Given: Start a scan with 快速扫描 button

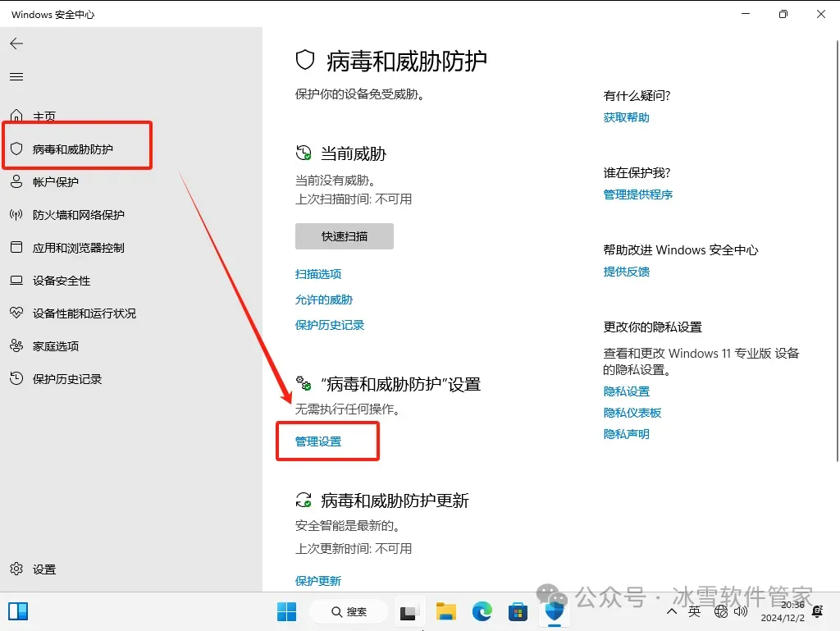Looking at the screenshot, I should coord(345,236).
